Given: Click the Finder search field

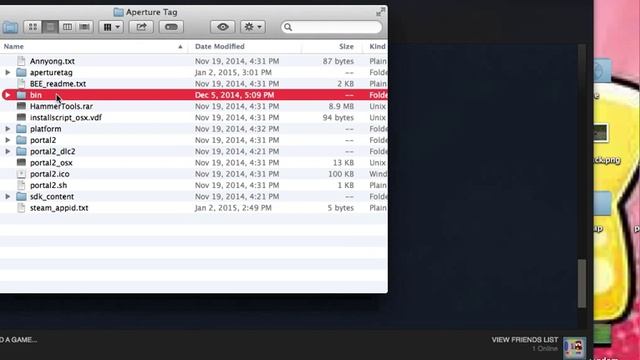Looking at the screenshot, I should [331, 27].
